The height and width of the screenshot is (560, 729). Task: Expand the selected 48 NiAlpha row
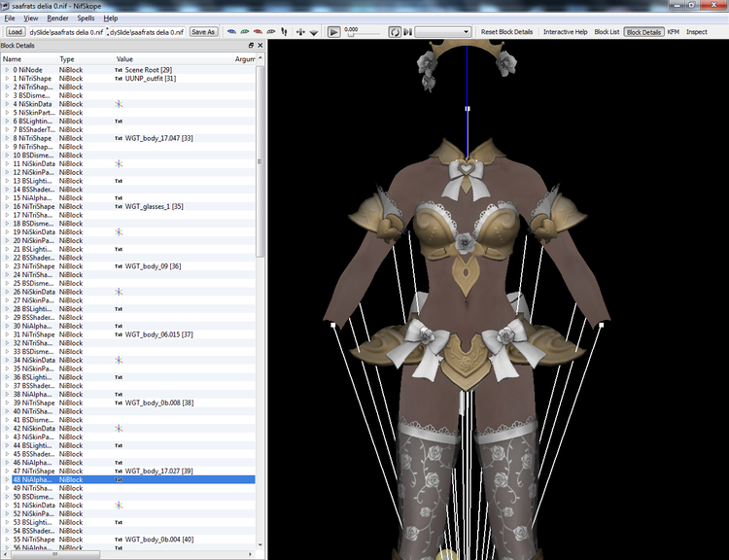tap(7, 479)
